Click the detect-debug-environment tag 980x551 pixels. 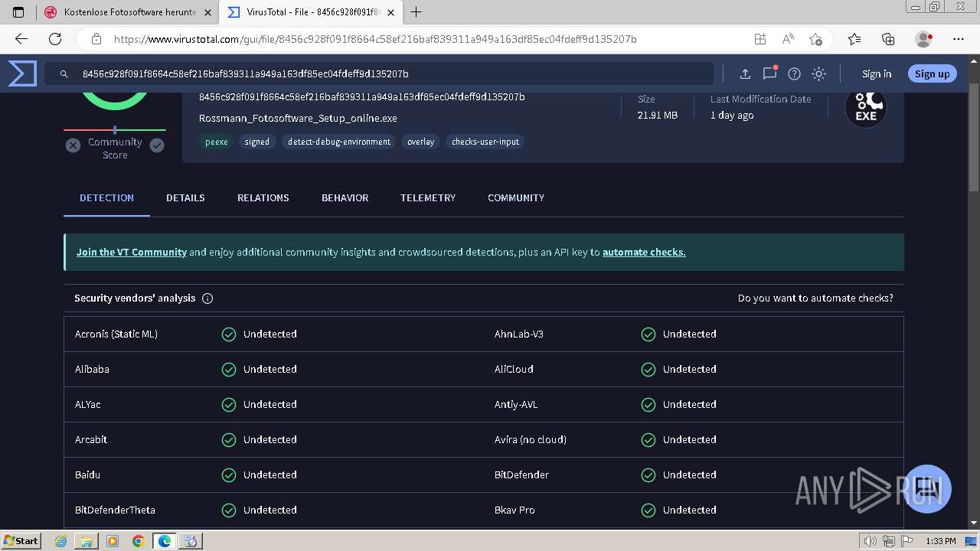[x=338, y=142]
